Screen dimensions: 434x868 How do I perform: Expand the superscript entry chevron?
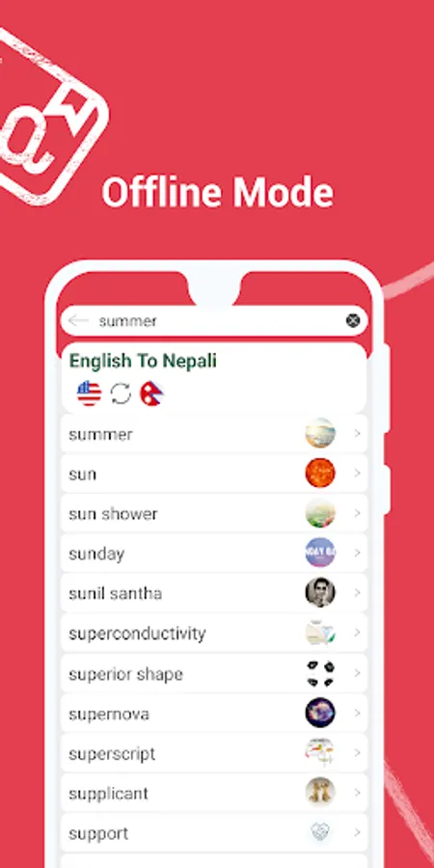[x=358, y=753]
